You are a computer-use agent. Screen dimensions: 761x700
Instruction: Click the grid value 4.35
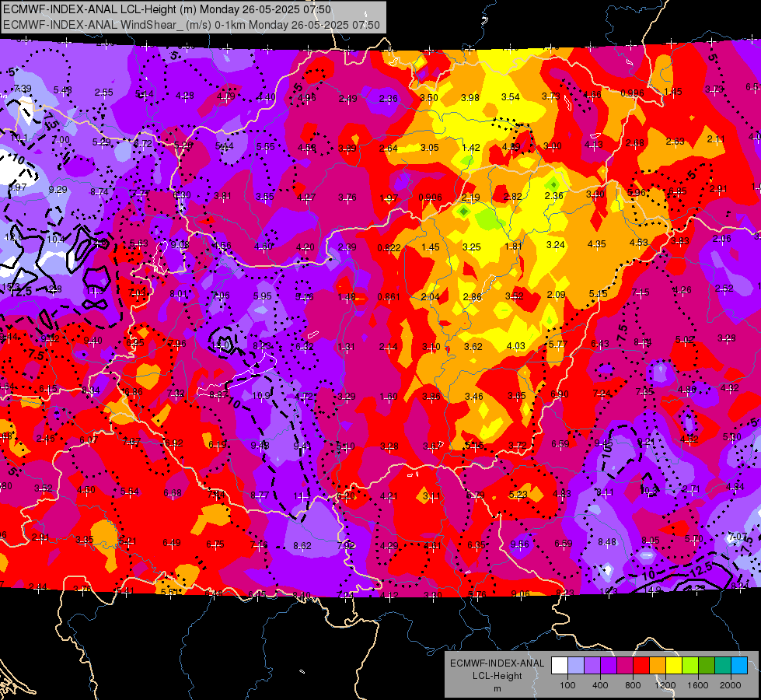tap(596, 244)
